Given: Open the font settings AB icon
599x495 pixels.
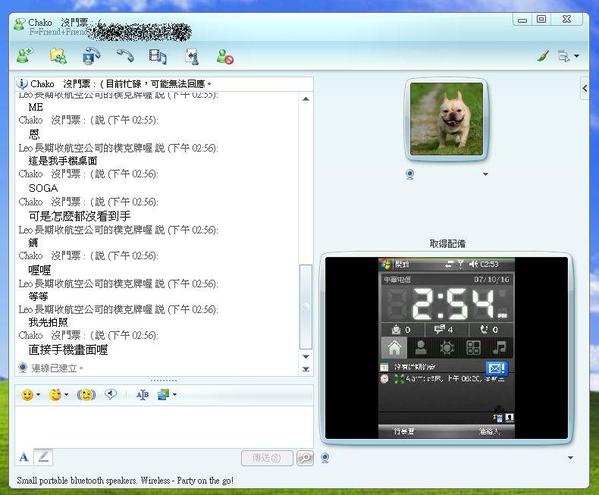Looking at the screenshot, I should [142, 395].
